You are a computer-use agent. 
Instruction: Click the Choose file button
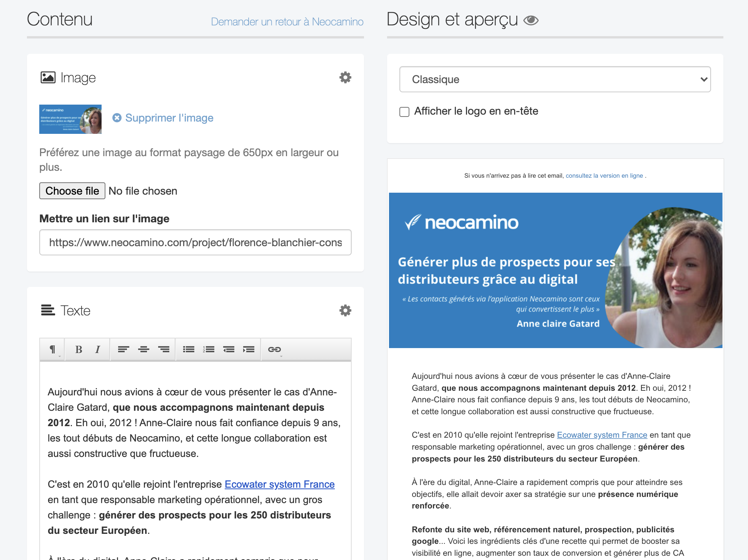tap(72, 191)
